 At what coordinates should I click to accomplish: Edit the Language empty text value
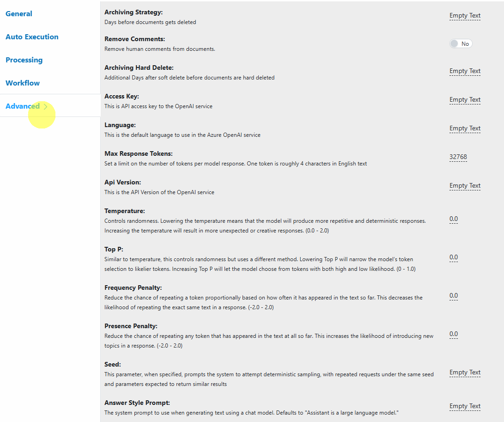click(x=465, y=128)
